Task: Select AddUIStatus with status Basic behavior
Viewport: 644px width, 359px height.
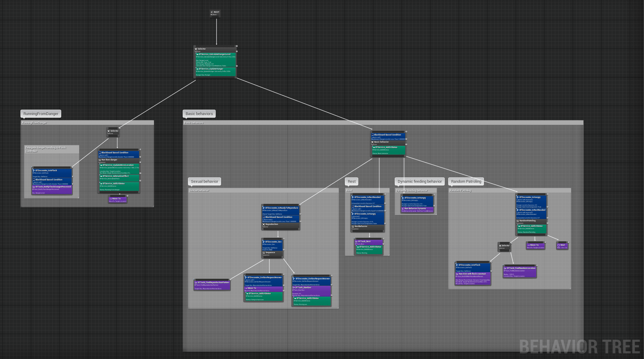Action: click(389, 150)
